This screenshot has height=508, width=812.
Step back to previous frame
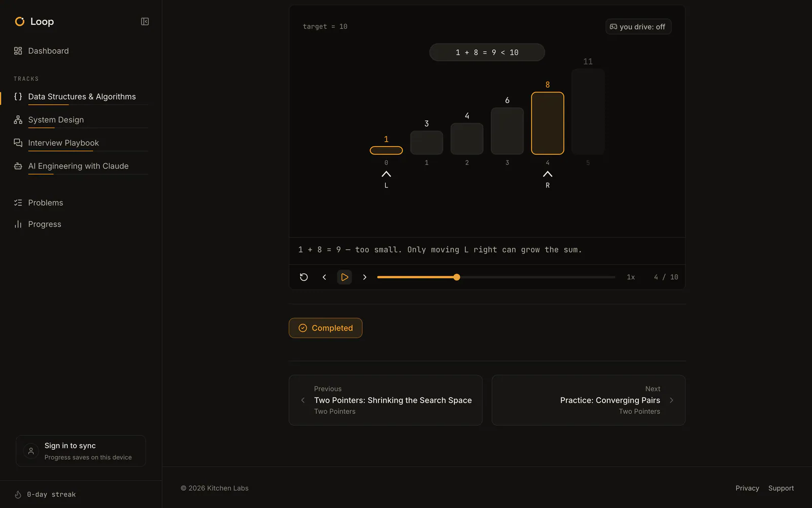pyautogui.click(x=324, y=277)
